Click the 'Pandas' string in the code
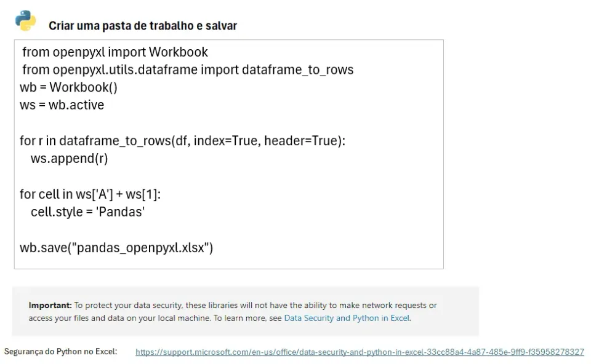This screenshot has height=364, width=591. click(120, 212)
